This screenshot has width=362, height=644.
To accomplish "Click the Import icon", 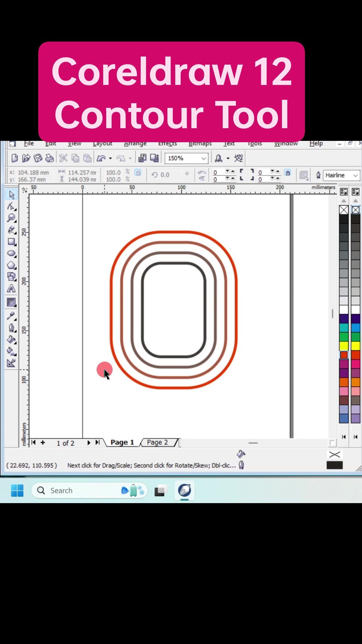I will [142, 158].
